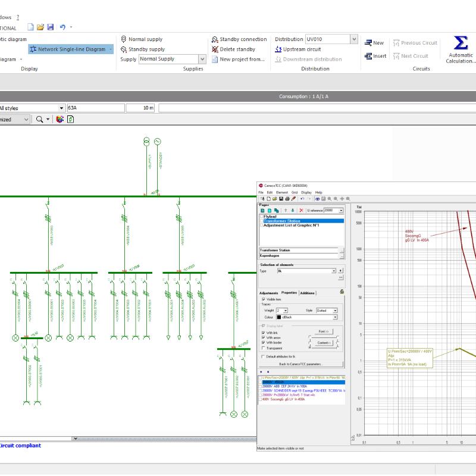476x476 pixels.
Task: Click the transformer supply symbol in the diagram
Action: click(x=146, y=142)
